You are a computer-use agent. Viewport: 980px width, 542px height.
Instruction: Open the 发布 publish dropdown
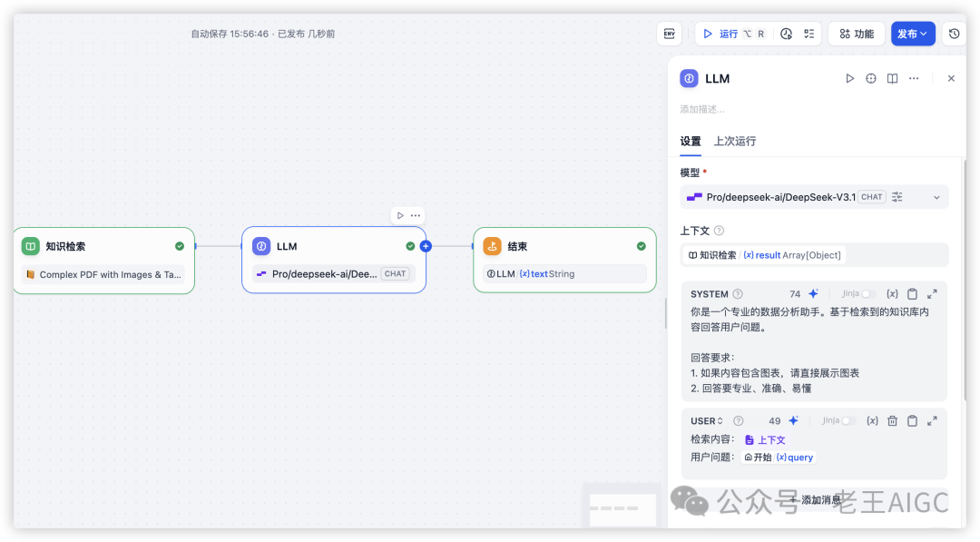913,34
